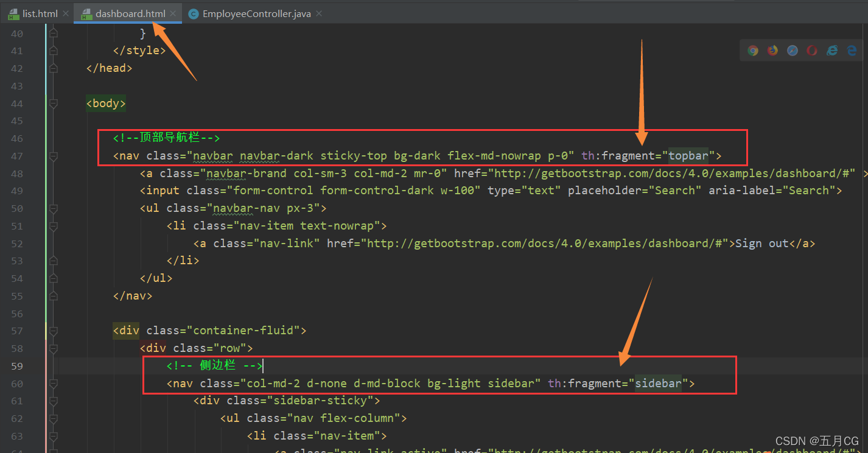Viewport: 868px width, 453px height.
Task: Open page preview in Safari browser
Action: [793, 51]
